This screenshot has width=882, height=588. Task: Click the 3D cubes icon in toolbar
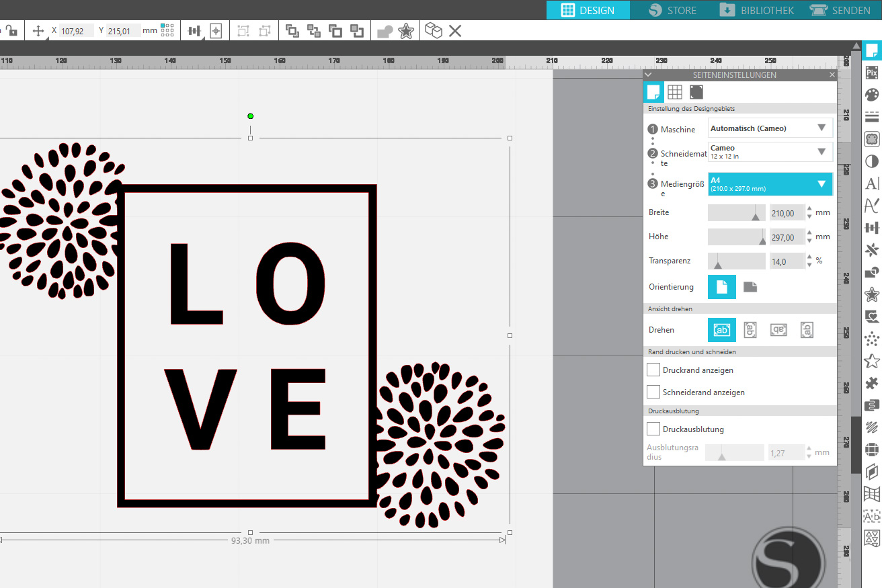(x=434, y=31)
